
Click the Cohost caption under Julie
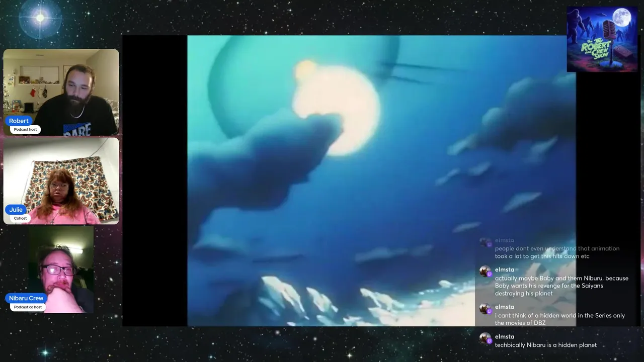[x=20, y=218]
